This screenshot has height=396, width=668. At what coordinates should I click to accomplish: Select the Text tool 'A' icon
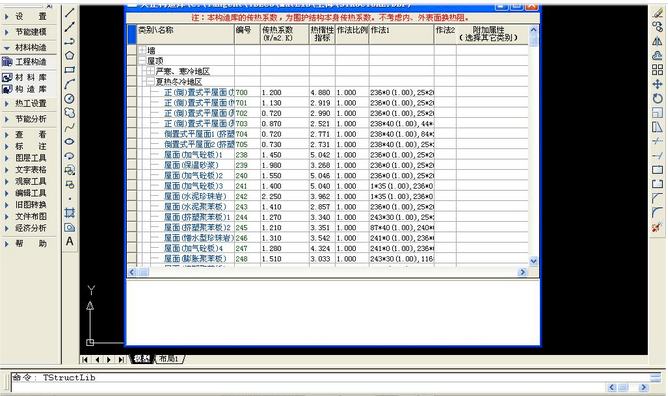pyautogui.click(x=70, y=241)
